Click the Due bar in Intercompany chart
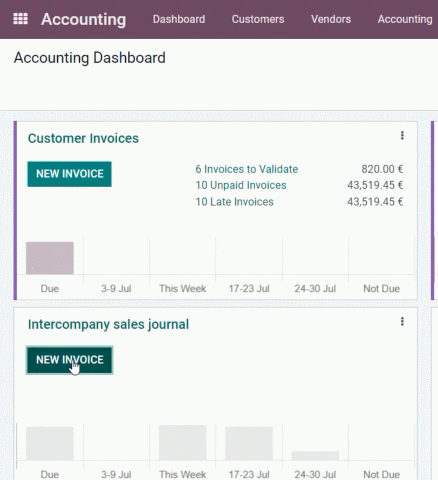Viewport: 438px width, 480px height. 50,444
